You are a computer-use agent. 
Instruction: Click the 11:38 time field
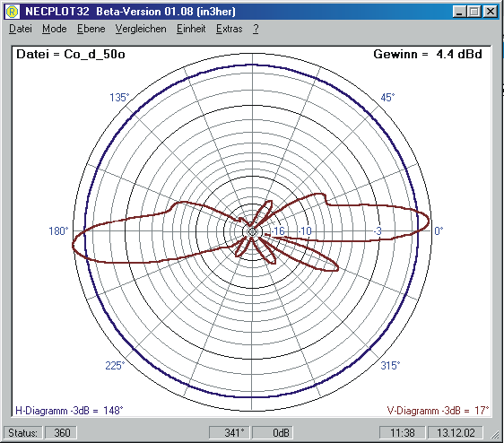point(402,433)
